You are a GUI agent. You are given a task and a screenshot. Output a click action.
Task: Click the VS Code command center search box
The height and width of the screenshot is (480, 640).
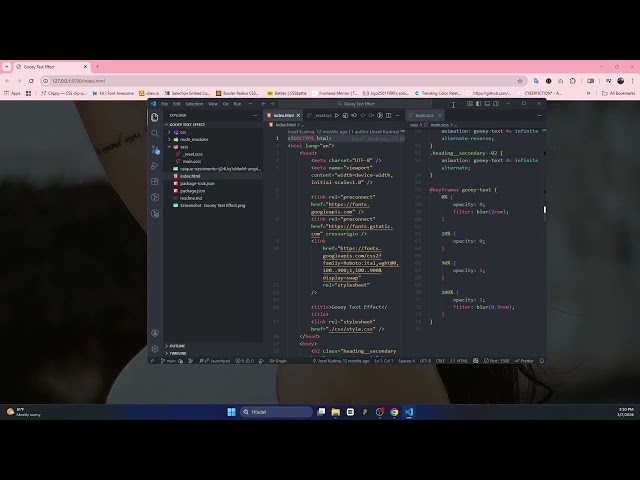click(x=356, y=104)
